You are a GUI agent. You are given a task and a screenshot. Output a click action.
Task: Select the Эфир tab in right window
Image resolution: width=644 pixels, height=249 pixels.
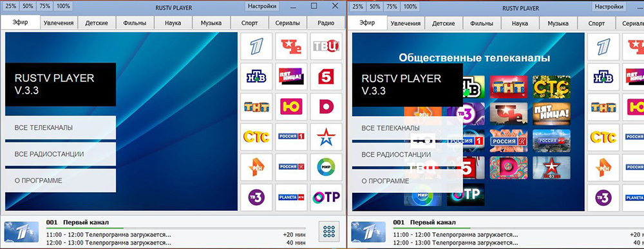[x=367, y=22]
